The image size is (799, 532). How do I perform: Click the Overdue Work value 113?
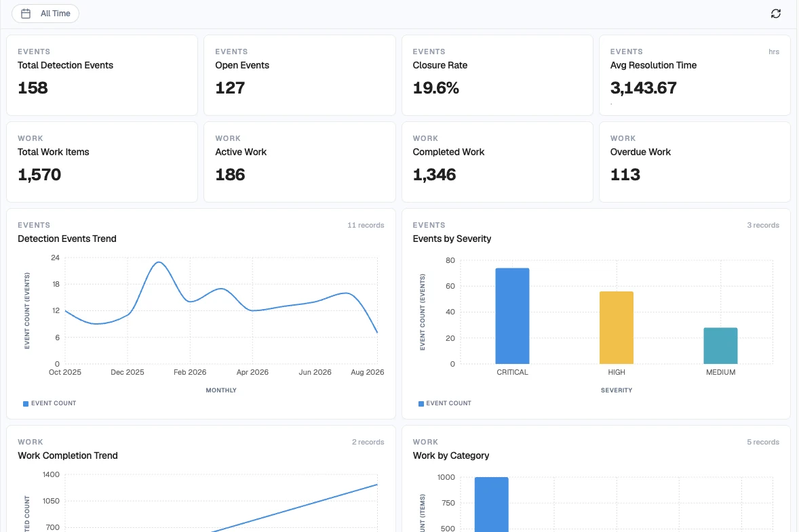coord(625,175)
